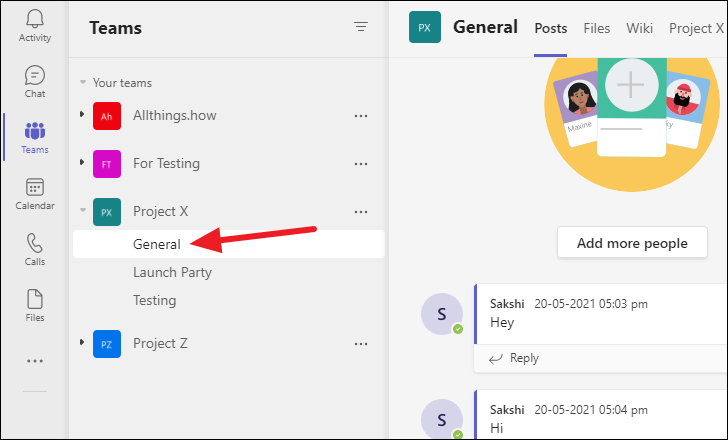
Task: Click the For Testing magenta avatar
Action: [x=107, y=164]
